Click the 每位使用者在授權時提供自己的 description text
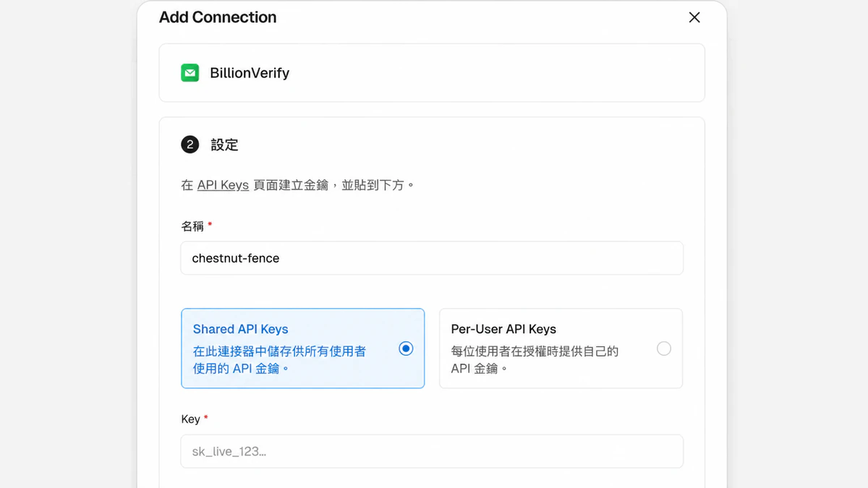This screenshot has width=868, height=488. pyautogui.click(x=535, y=359)
